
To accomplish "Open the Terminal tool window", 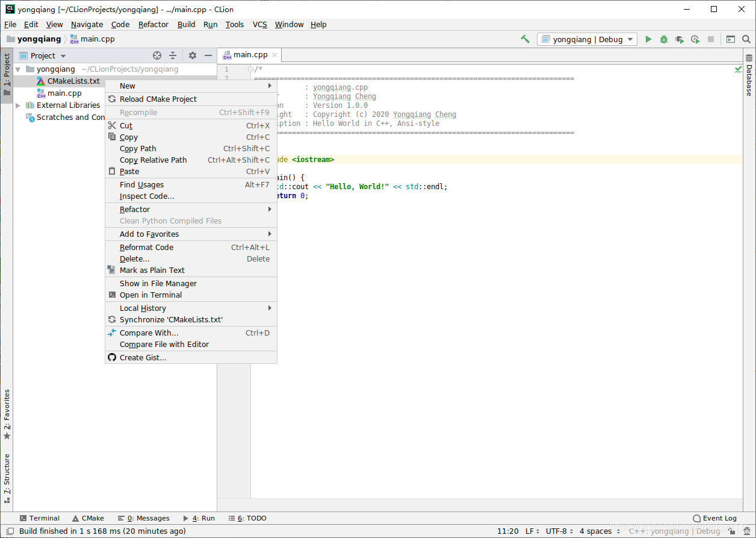I will pyautogui.click(x=40, y=518).
